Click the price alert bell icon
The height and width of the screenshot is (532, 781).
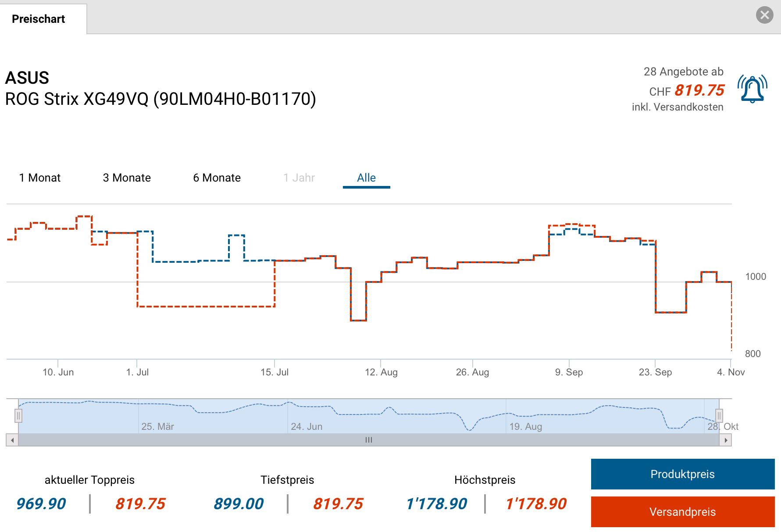click(752, 89)
